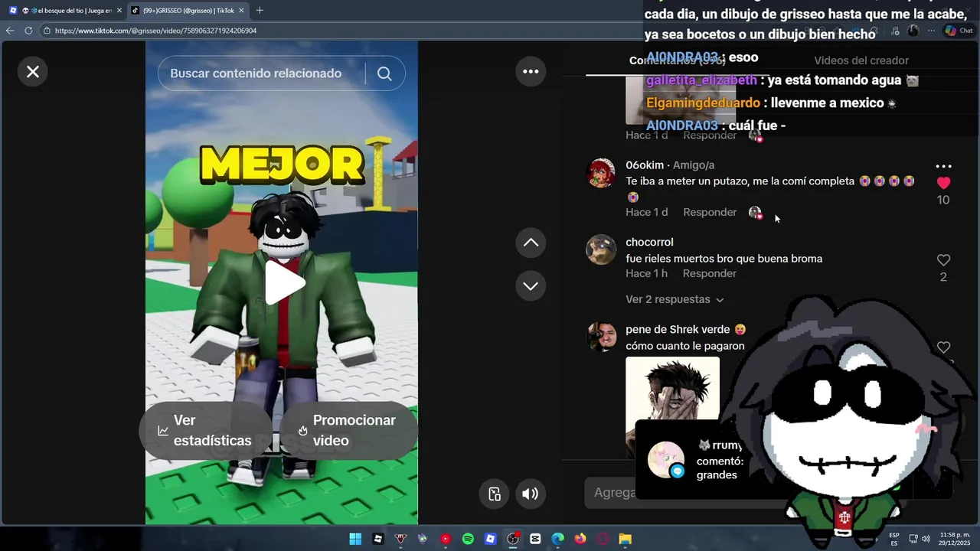Open the three-dot video options menu
The image size is (980, 551).
pos(531,71)
